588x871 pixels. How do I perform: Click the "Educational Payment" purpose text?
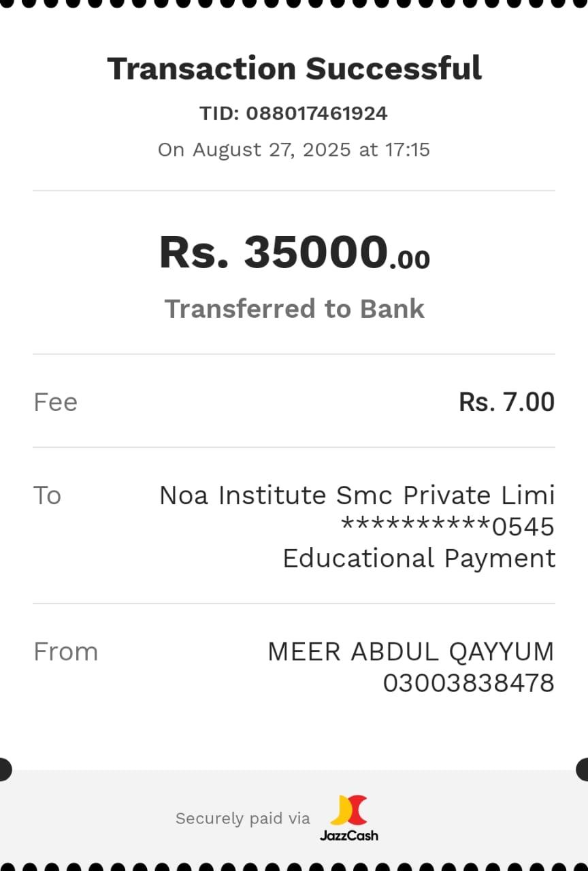click(x=419, y=559)
